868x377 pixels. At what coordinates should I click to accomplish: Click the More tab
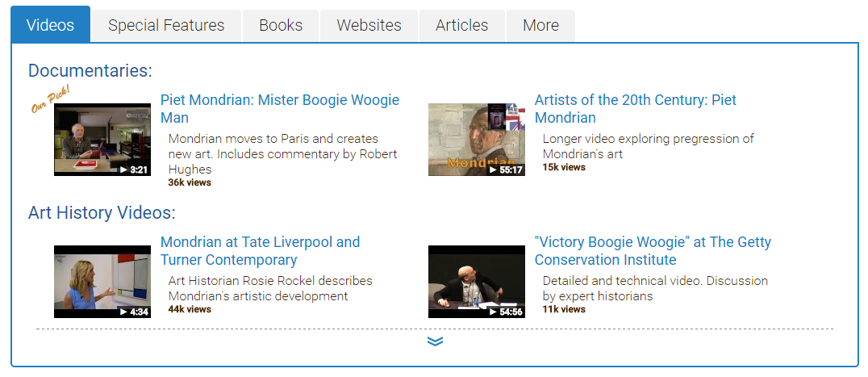pyautogui.click(x=540, y=26)
